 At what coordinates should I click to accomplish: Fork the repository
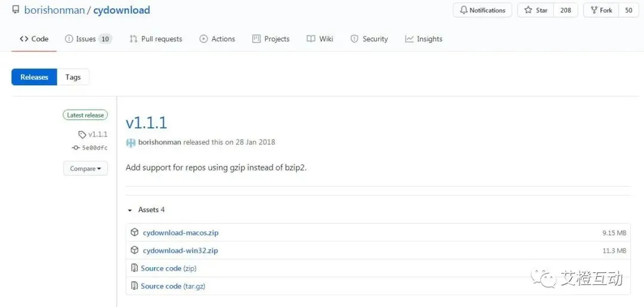coord(601,10)
